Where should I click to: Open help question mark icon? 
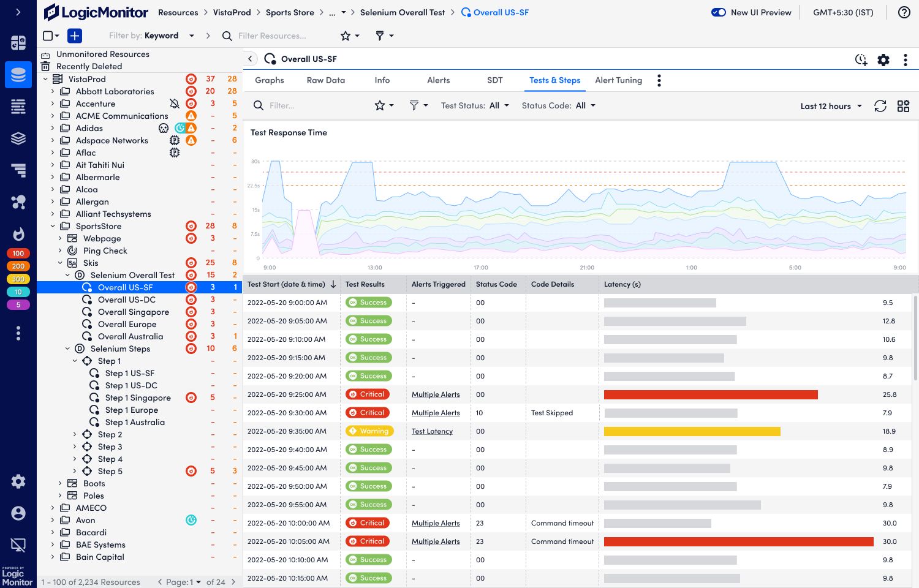pos(904,12)
